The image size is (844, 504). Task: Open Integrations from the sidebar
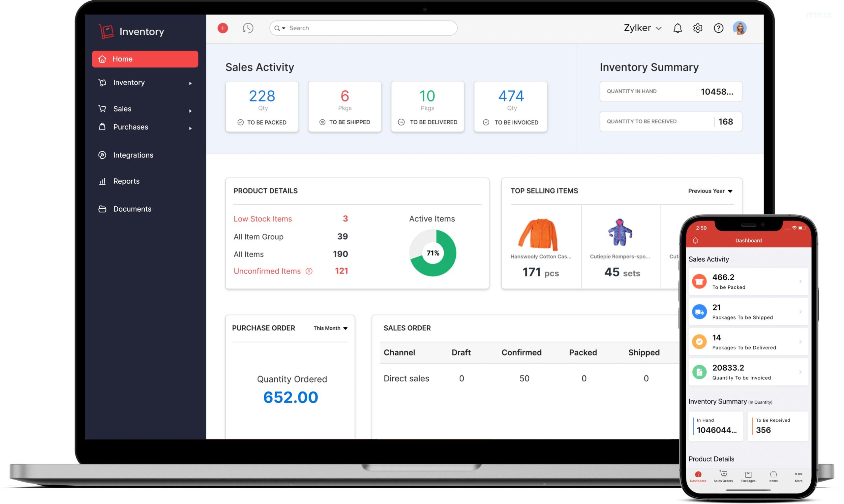pyautogui.click(x=133, y=155)
